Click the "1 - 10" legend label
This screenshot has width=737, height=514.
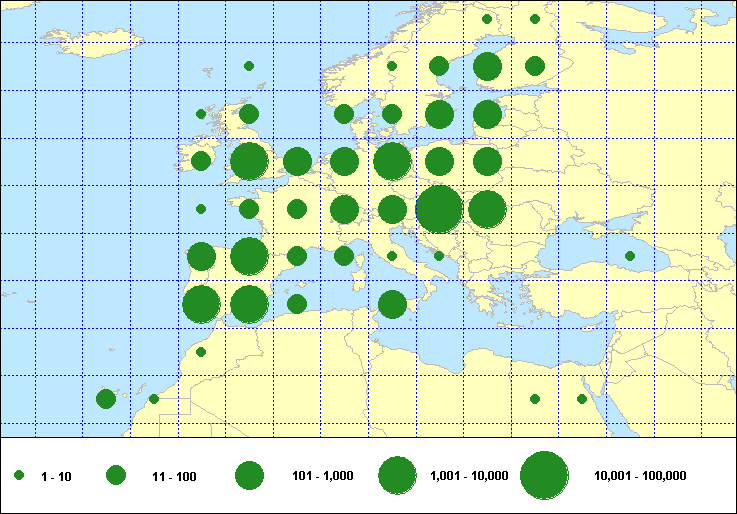point(55,477)
